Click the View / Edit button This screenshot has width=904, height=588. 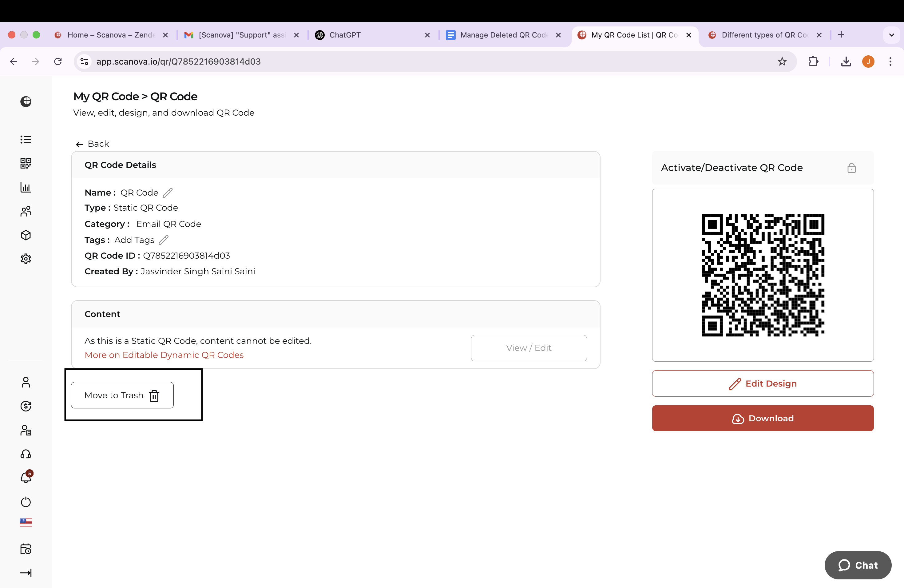coord(529,348)
